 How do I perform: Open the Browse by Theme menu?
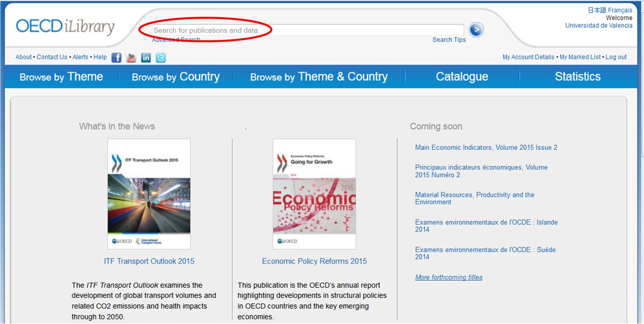point(61,77)
